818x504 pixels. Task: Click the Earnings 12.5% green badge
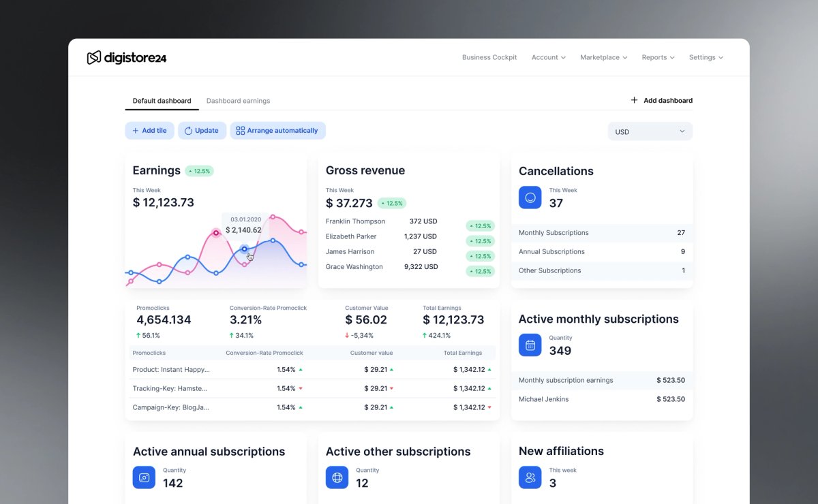199,171
